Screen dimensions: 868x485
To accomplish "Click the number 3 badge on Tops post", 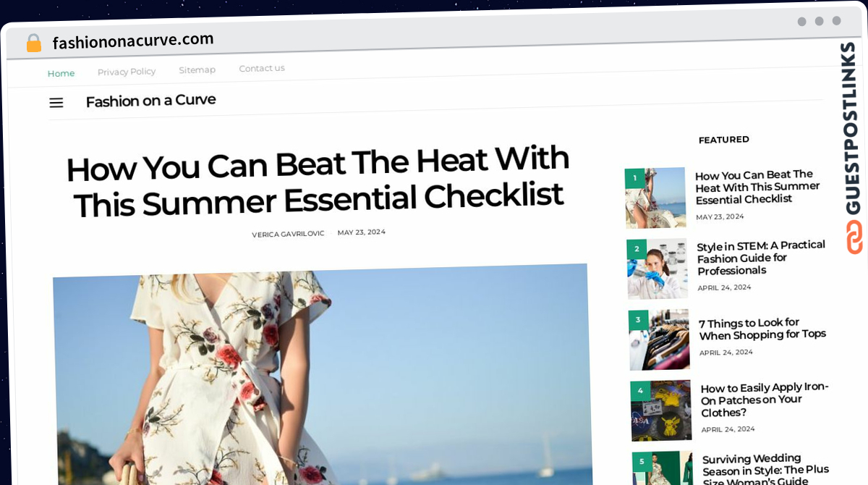I will pos(638,319).
